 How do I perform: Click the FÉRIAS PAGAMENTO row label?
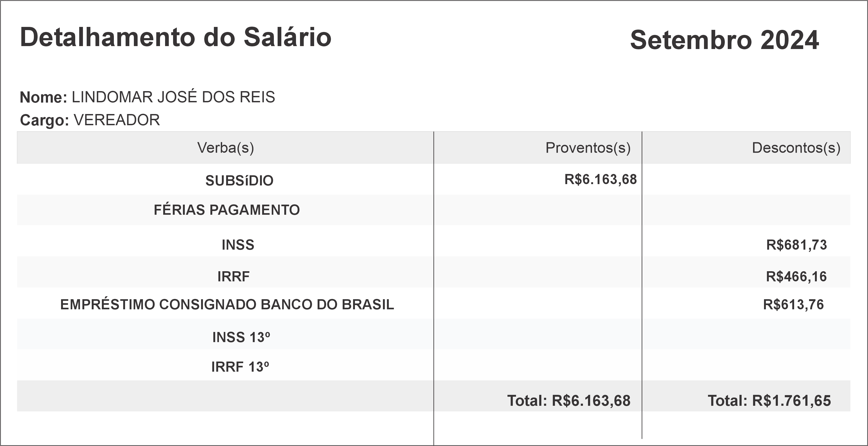pos(226,210)
